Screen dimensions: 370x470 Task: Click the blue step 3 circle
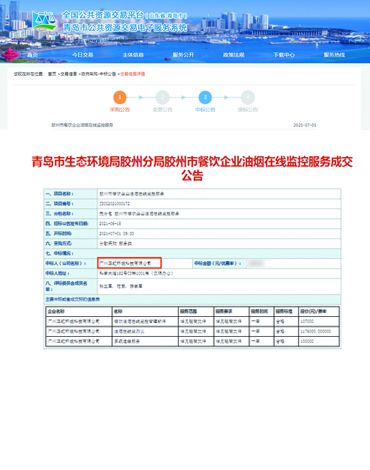pyautogui.click(x=205, y=97)
